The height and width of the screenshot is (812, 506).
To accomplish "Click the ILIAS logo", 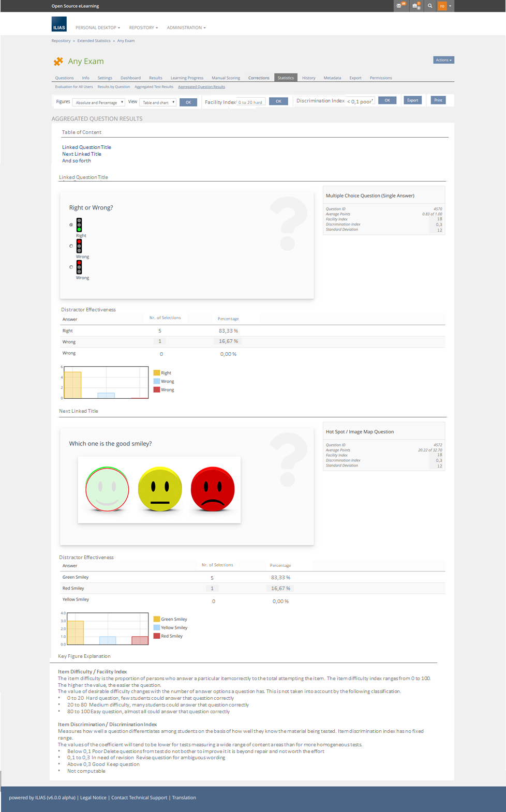I will pyautogui.click(x=59, y=24).
